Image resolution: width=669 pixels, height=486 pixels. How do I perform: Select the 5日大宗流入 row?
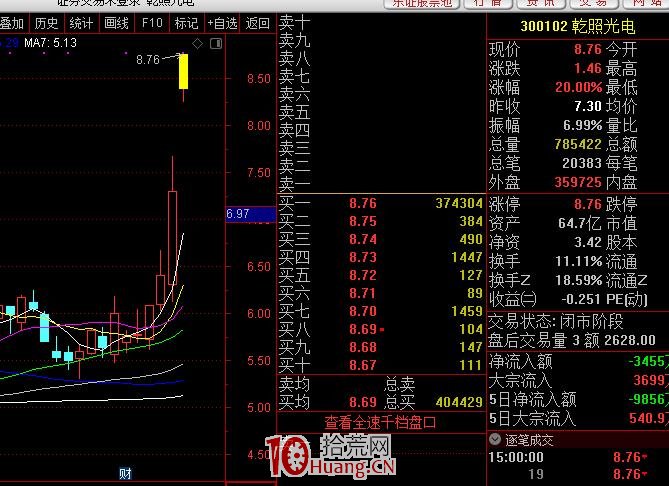[578, 418]
